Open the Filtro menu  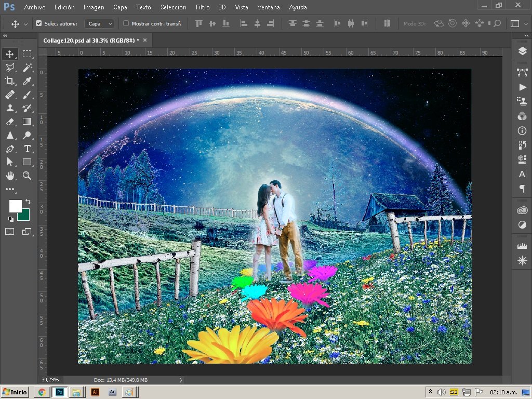point(203,7)
